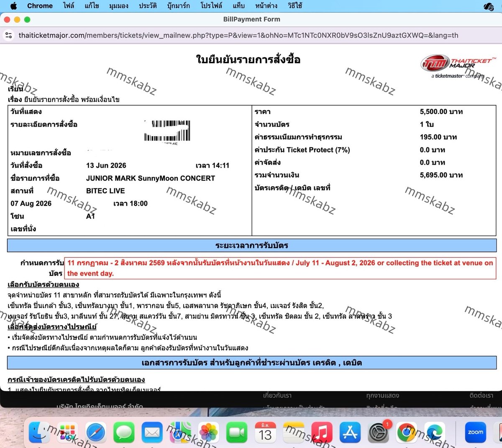The width and height of the screenshot is (502, 448).
Task: Open the Mail app in the dock
Action: (152, 432)
